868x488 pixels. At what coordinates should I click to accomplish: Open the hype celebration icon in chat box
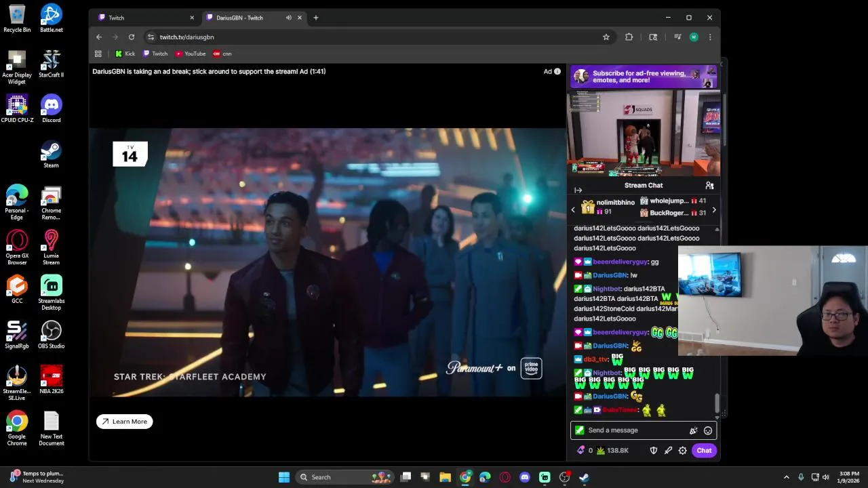693,430
